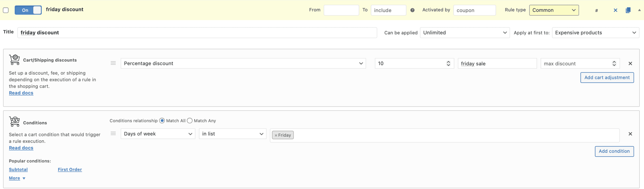The width and height of the screenshot is (644, 189).
Task: Check the friday discount rule checkbox
Action: (x=6, y=10)
